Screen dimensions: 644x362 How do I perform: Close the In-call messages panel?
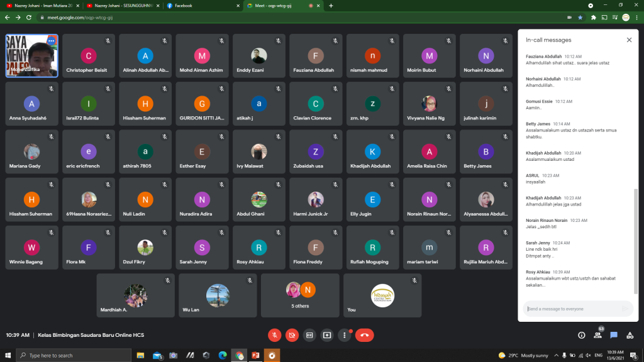pos(629,40)
